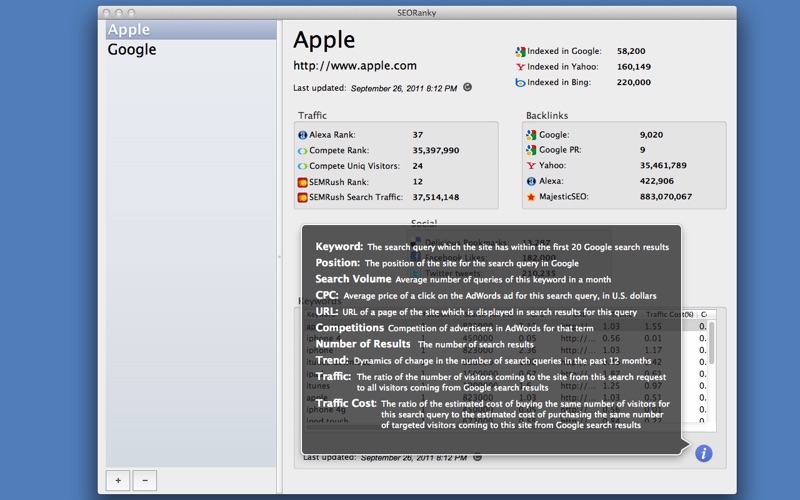Select the Google site in the sidebar
The image size is (800, 500).
(x=191, y=49)
